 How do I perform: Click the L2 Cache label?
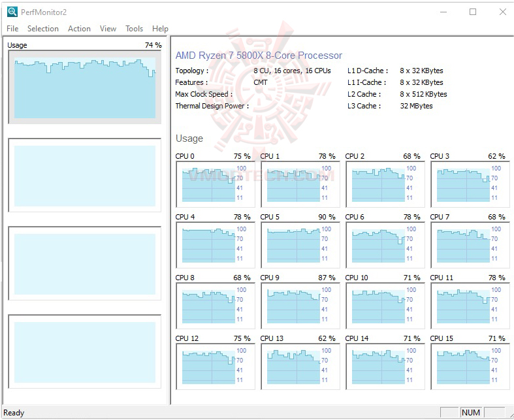[x=364, y=94]
